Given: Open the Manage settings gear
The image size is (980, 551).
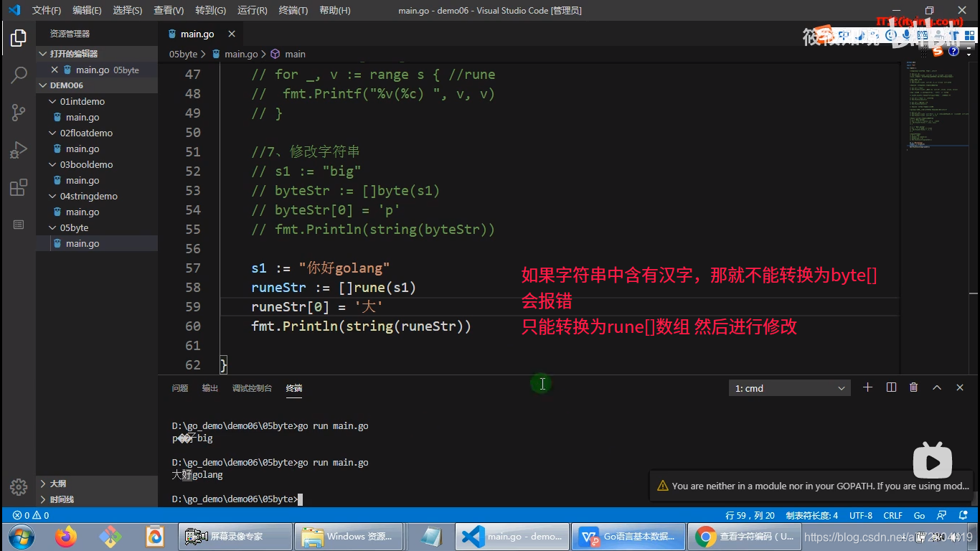Looking at the screenshot, I should (19, 486).
